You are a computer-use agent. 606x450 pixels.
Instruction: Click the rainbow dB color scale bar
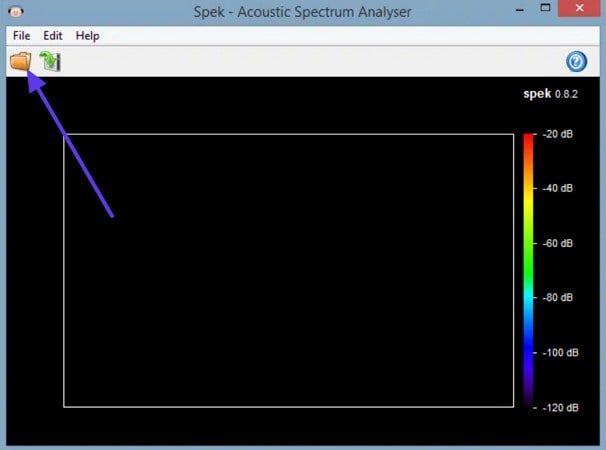528,270
